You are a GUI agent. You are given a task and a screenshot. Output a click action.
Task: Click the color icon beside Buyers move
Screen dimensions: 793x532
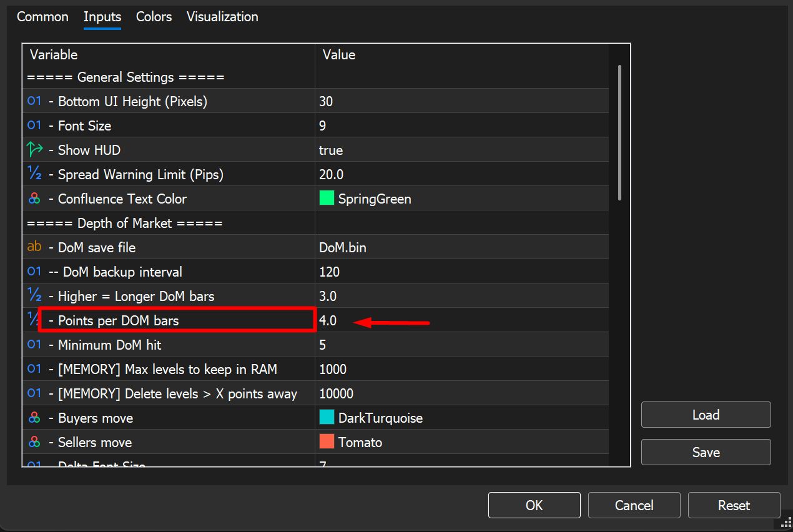point(34,418)
